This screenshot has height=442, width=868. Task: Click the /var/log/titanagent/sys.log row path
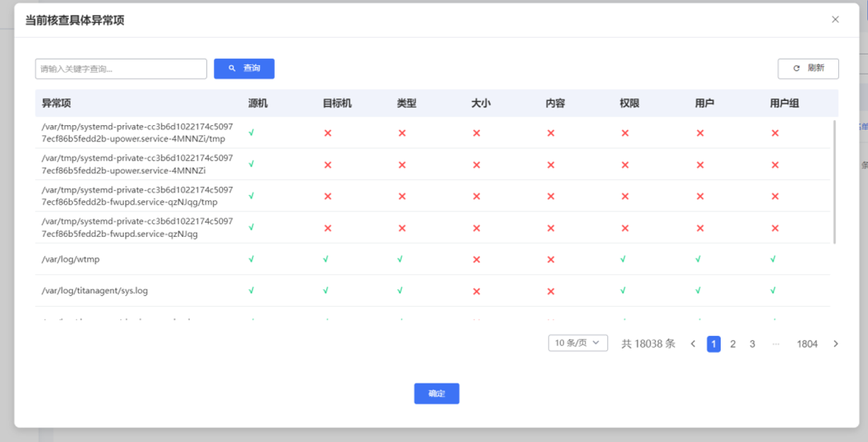click(95, 291)
